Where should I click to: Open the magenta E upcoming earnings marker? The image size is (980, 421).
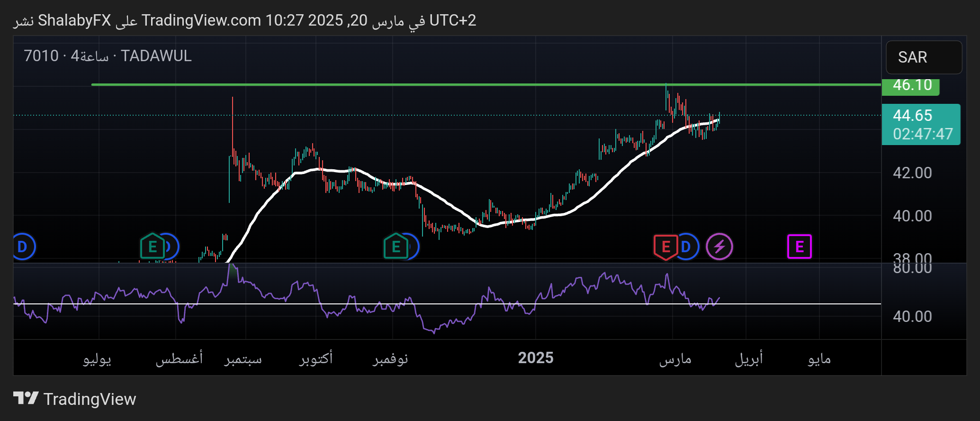(x=799, y=247)
